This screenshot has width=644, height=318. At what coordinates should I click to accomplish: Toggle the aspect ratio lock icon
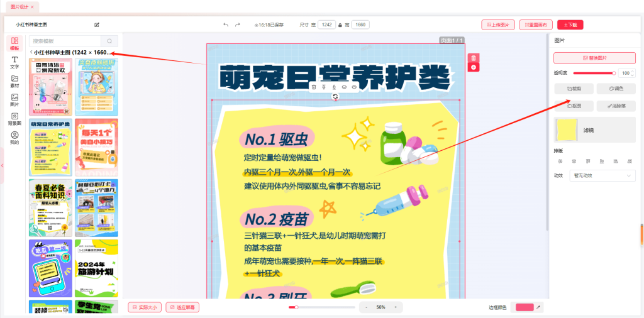(x=341, y=25)
